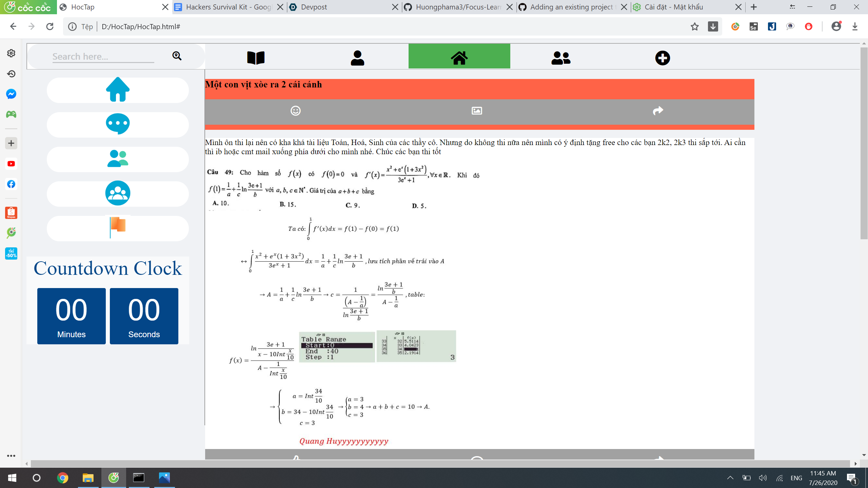
Task: Click the magnifier search icon
Action: tap(177, 56)
